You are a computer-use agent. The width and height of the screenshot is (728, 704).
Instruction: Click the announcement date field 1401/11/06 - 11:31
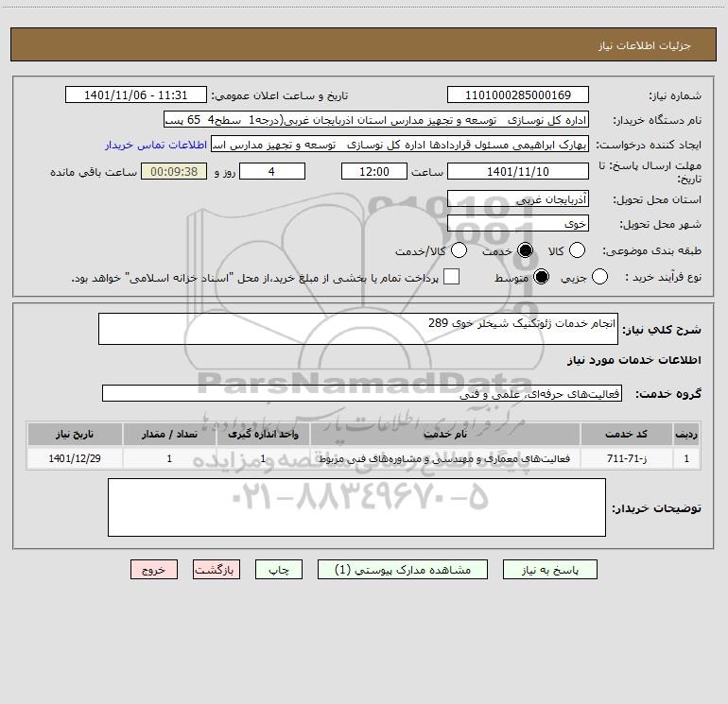coord(135,94)
